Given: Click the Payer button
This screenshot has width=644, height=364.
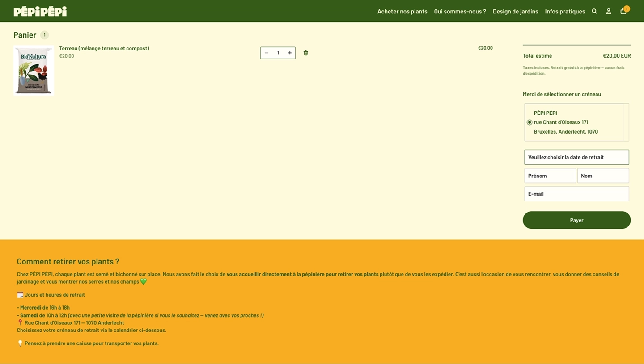Looking at the screenshot, I should [576, 220].
